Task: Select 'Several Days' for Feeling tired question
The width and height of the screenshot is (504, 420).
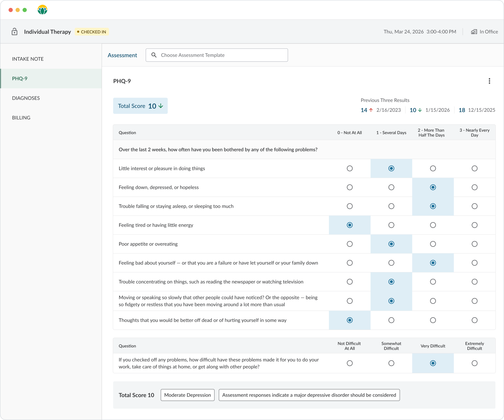Action: click(391, 225)
